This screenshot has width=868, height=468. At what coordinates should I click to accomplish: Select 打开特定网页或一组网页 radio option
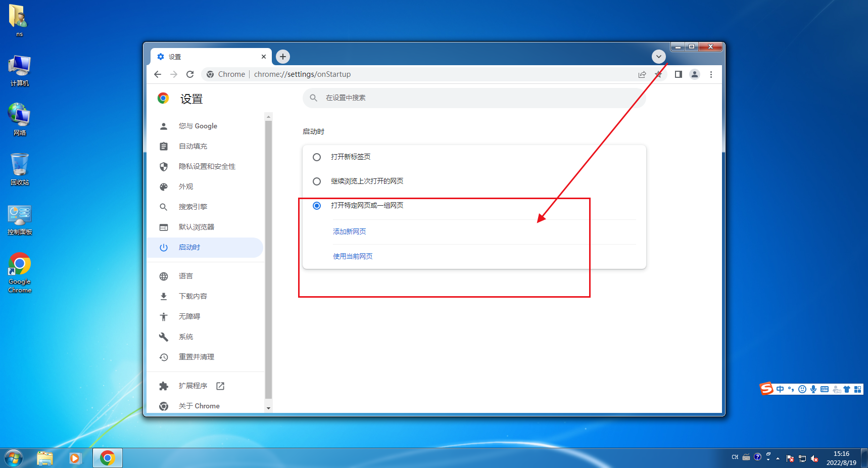pos(317,206)
